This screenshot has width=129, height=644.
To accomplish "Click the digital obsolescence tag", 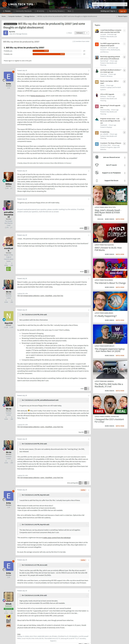I will 10,24.
